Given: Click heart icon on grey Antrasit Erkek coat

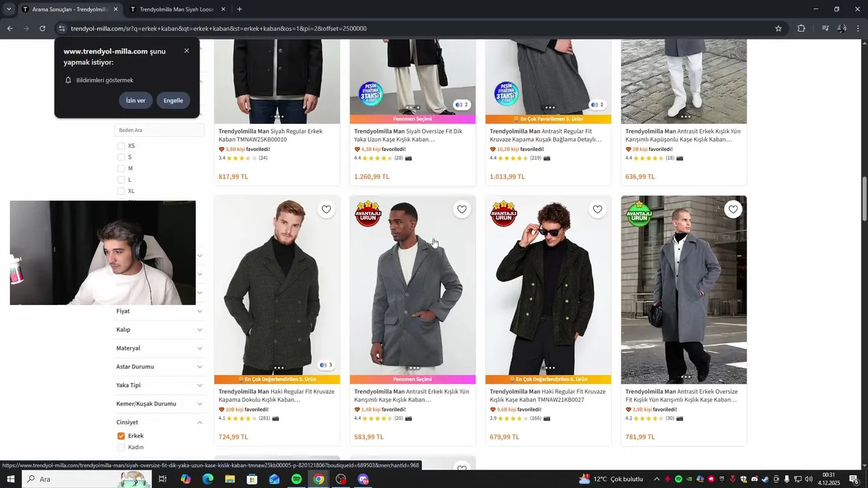Looking at the screenshot, I should (x=462, y=209).
